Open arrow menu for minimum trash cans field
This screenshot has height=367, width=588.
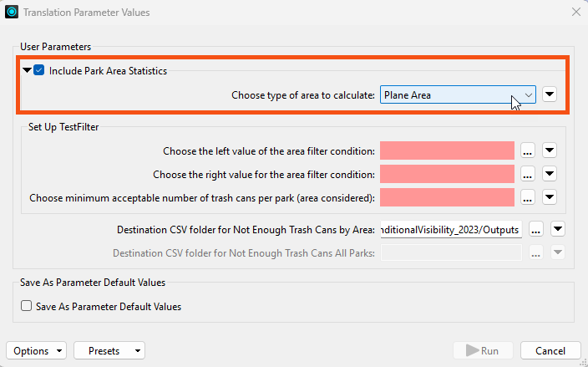click(x=550, y=197)
